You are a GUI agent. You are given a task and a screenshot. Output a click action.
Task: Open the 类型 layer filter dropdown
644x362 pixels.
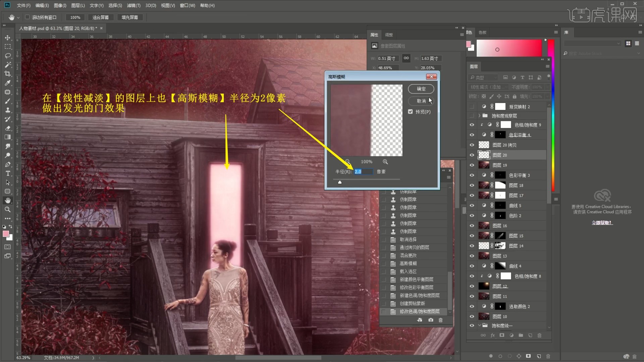(x=484, y=77)
